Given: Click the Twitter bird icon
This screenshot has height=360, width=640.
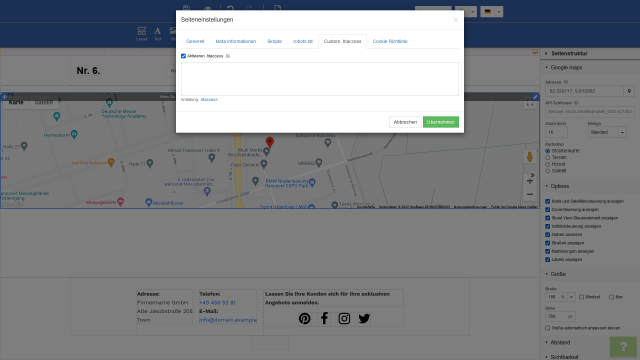Looking at the screenshot, I should tap(364, 318).
